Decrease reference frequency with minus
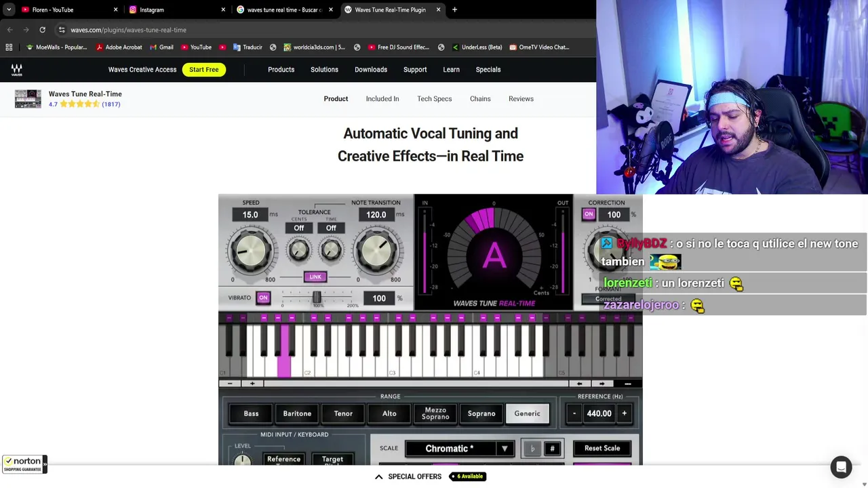The width and height of the screenshot is (868, 488). (x=574, y=413)
